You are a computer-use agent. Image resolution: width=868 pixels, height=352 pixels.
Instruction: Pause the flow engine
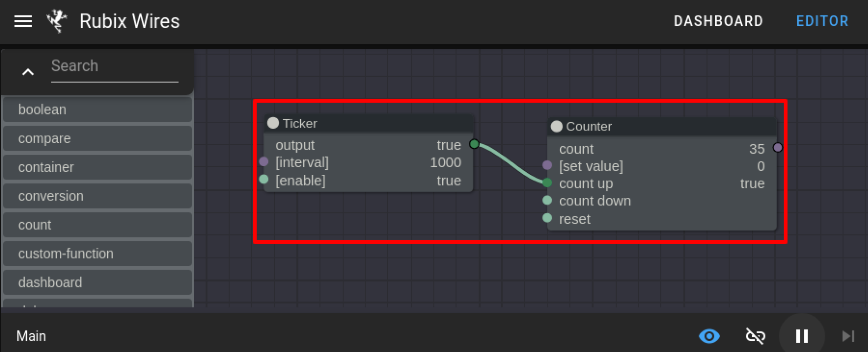click(802, 336)
